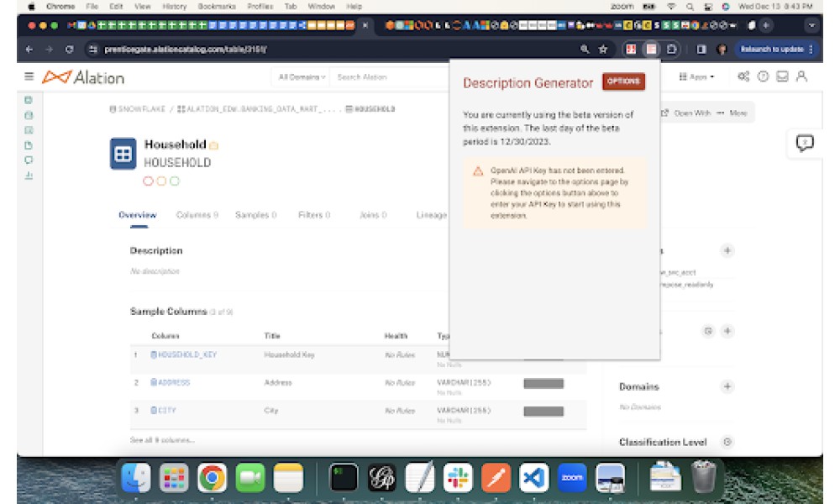Viewport: 840px width, 504px height.
Task: Expand the More actions menu
Action: (x=732, y=113)
